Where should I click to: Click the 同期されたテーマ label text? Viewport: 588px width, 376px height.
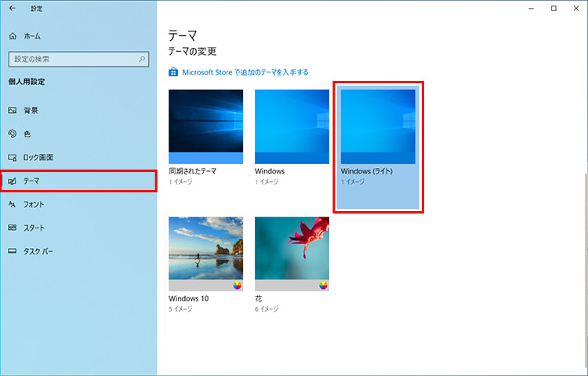click(192, 171)
